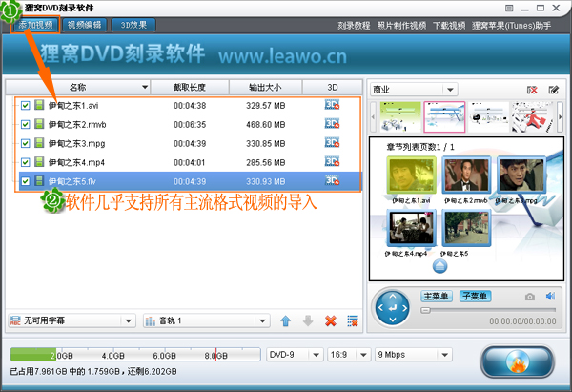Open the menu template edit icon

(553, 90)
